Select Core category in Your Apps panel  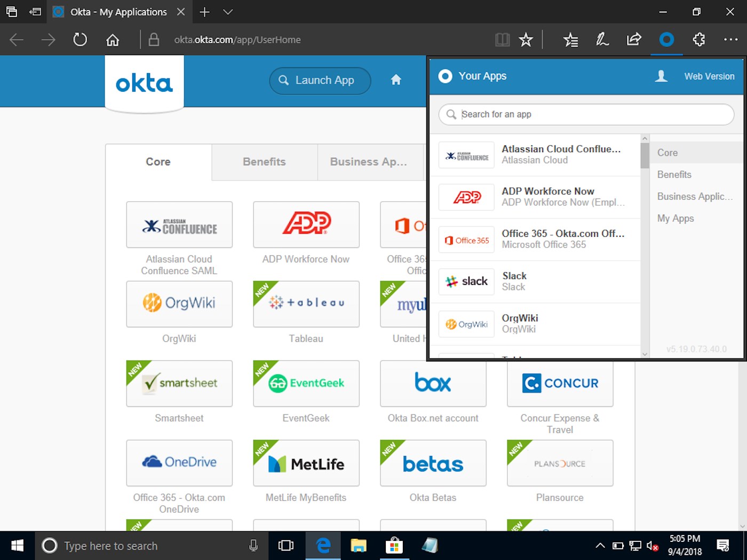point(696,153)
